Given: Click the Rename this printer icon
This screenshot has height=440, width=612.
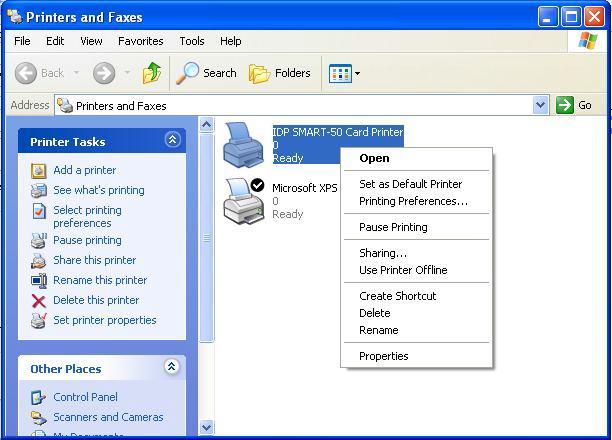Looking at the screenshot, I should [39, 281].
